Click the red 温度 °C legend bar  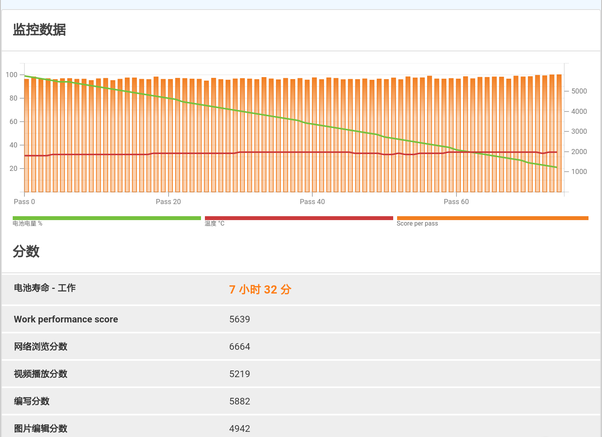pyautogui.click(x=298, y=217)
